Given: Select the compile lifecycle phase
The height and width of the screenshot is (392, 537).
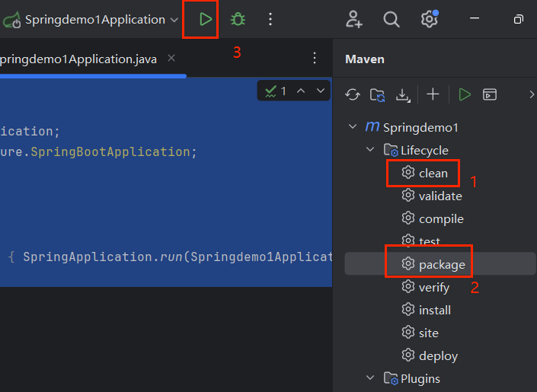Looking at the screenshot, I should click(433, 218).
